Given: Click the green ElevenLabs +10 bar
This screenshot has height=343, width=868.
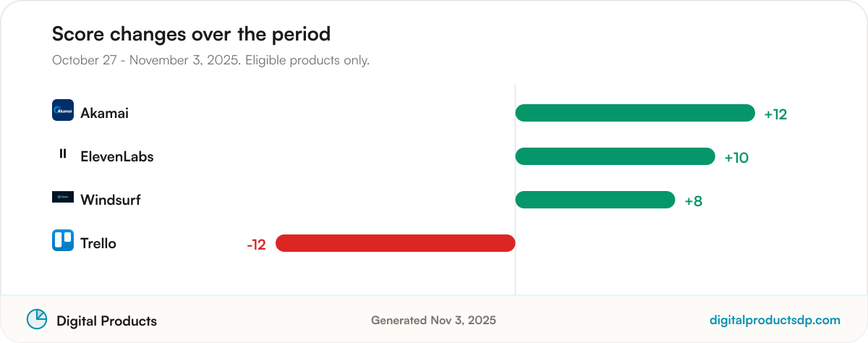Looking at the screenshot, I should [x=615, y=156].
